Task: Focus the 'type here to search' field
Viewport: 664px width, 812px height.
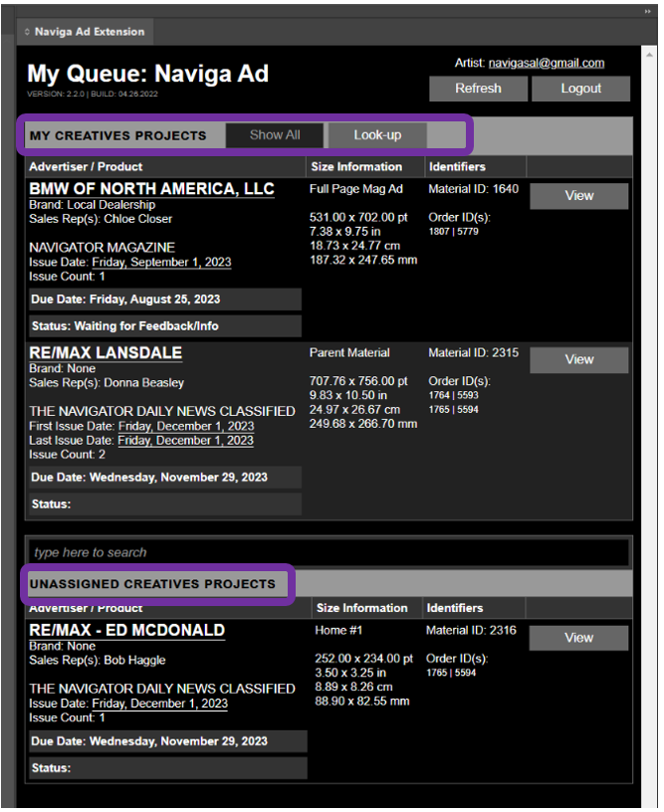Action: coord(329,552)
